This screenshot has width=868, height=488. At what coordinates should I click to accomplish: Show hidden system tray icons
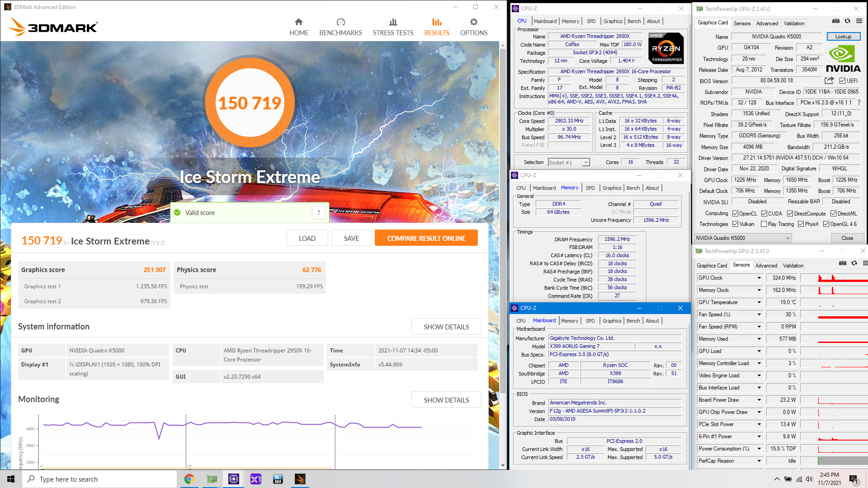pyautogui.click(x=777, y=479)
